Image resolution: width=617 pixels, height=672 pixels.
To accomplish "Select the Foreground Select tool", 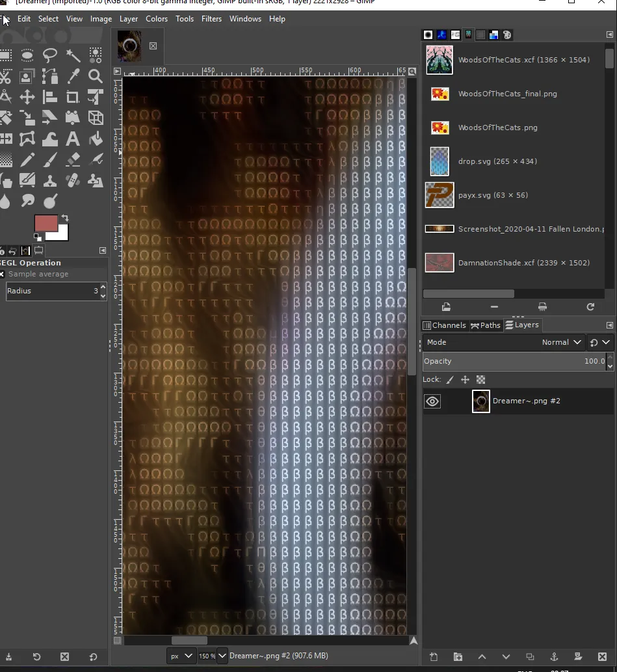I will [27, 76].
